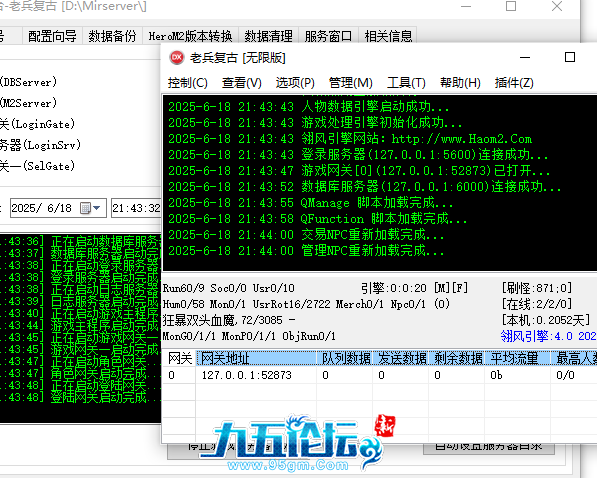Screen dimensions: 597x478
Task: Click the red DX app icon in the 老兵复古 title bar
Action: pyautogui.click(x=177, y=58)
